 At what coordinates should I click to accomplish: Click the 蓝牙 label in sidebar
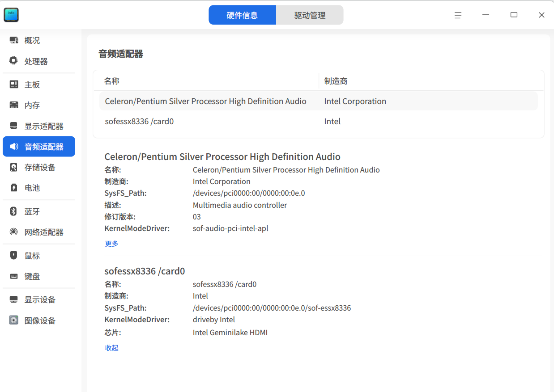tap(32, 212)
